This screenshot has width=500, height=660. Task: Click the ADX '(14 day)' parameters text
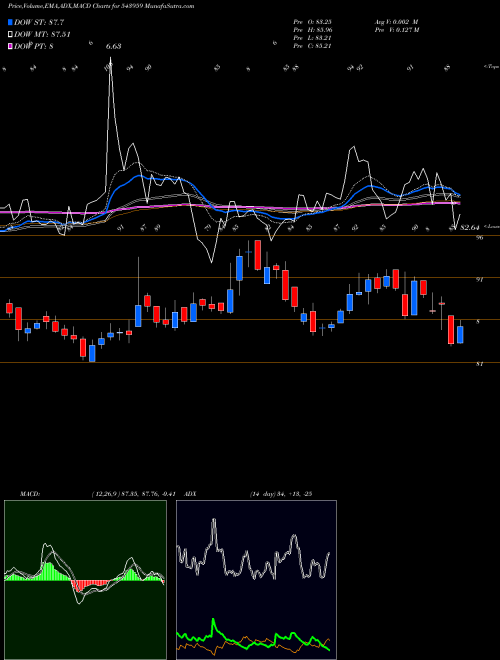click(262, 494)
